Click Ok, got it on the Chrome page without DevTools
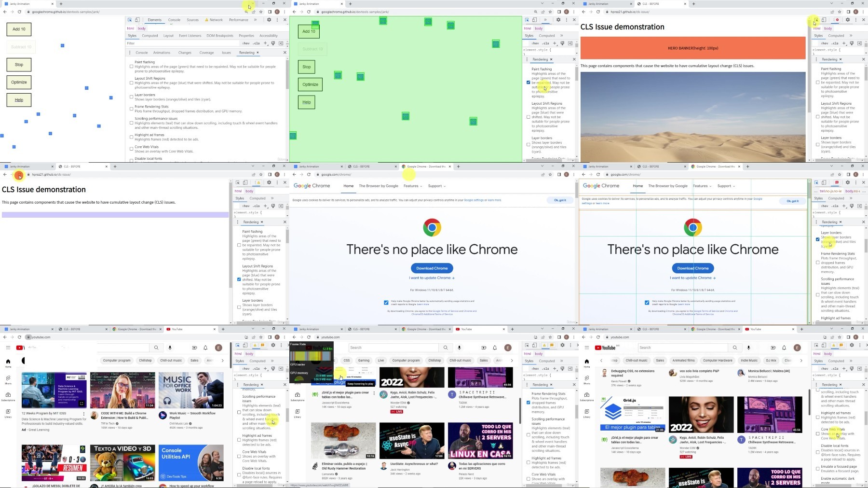 (x=560, y=200)
